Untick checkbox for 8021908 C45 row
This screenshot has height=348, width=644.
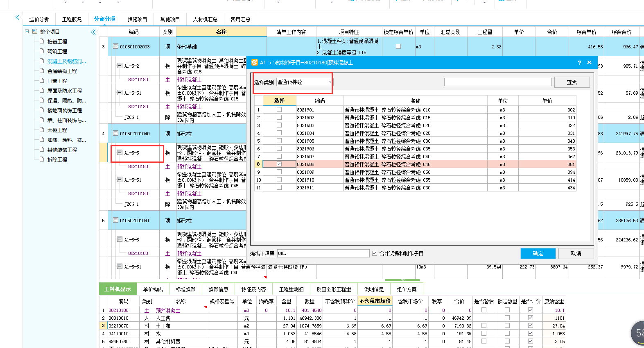tap(279, 164)
